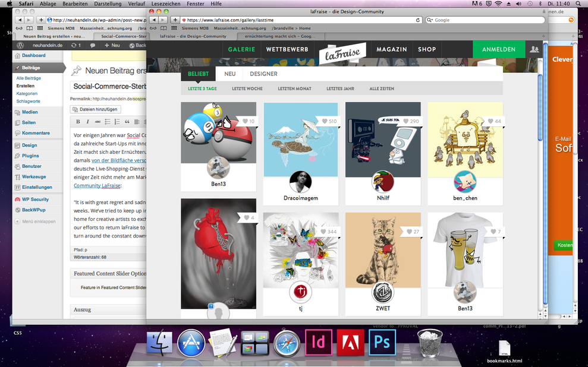
Task: Insert a blockquote in the post editor
Action: point(127,121)
